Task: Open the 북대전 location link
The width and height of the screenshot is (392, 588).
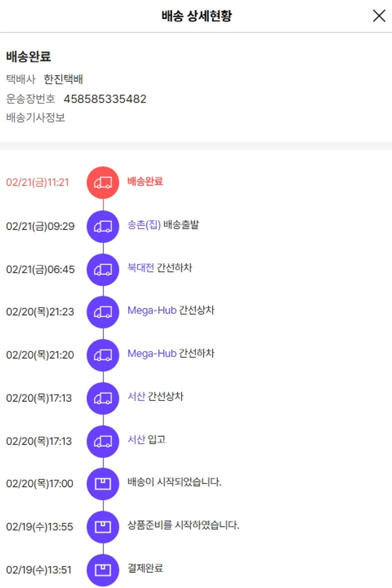Action: 141,268
